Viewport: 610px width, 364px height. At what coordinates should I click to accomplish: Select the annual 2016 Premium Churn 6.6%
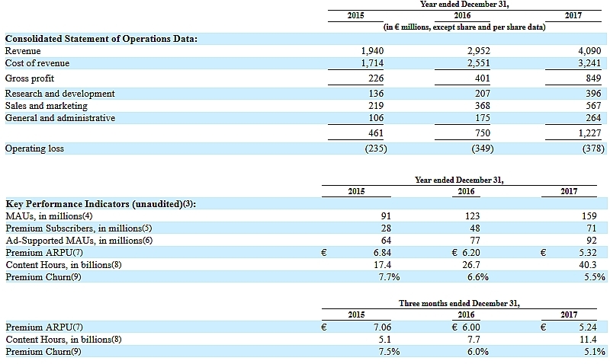478,277
